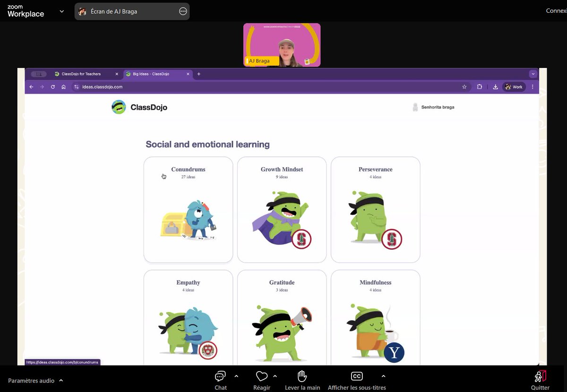This screenshot has height=392, width=567.
Task: Open the Zoom Workplace dropdown chevron
Action: pos(61,11)
